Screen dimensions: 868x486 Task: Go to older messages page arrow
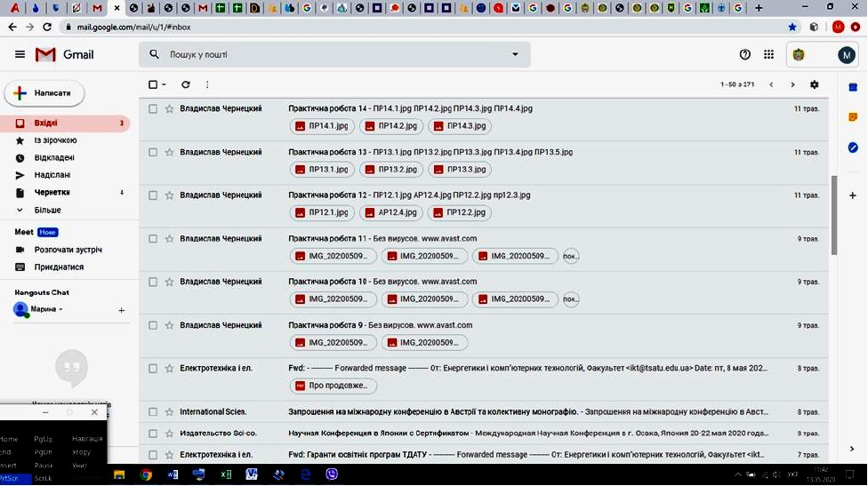[792, 84]
